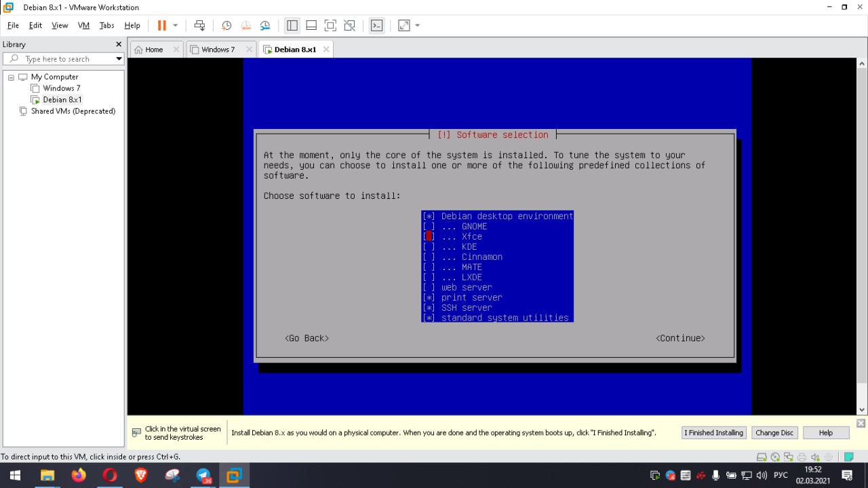The width and height of the screenshot is (868, 488).
Task: Toggle the print server checkbox
Action: 429,298
